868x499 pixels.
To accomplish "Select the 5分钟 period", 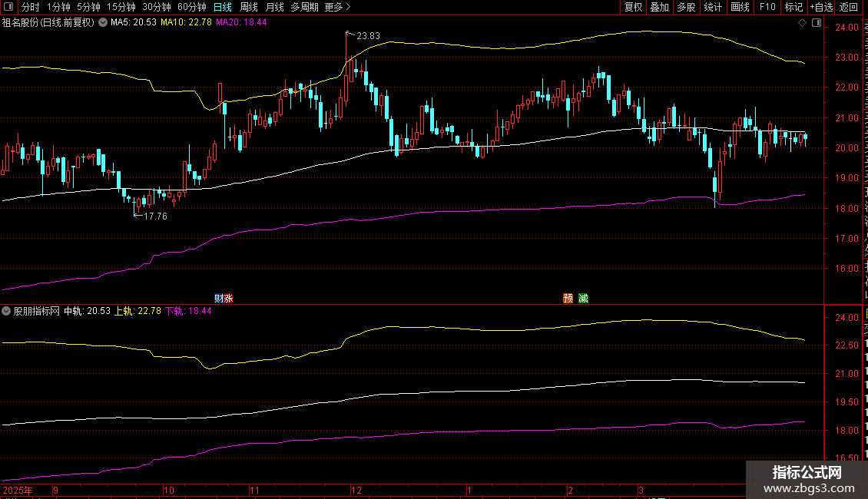I will click(88, 7).
